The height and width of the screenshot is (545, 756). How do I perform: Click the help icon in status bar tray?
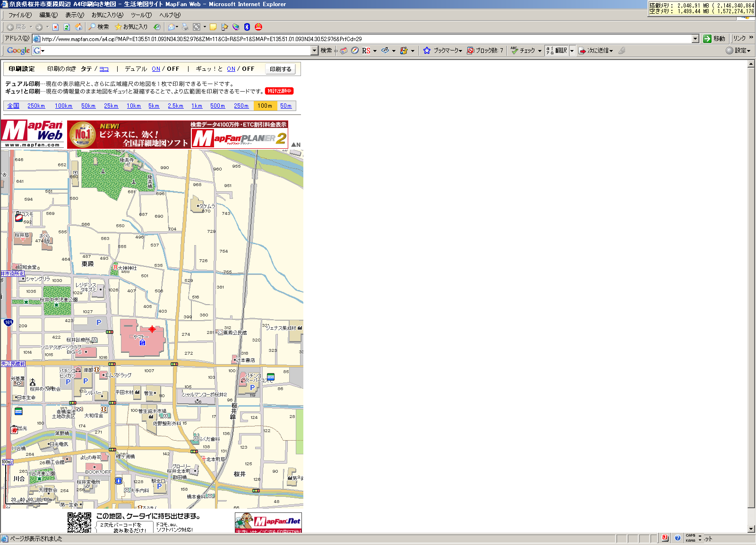pyautogui.click(x=678, y=538)
